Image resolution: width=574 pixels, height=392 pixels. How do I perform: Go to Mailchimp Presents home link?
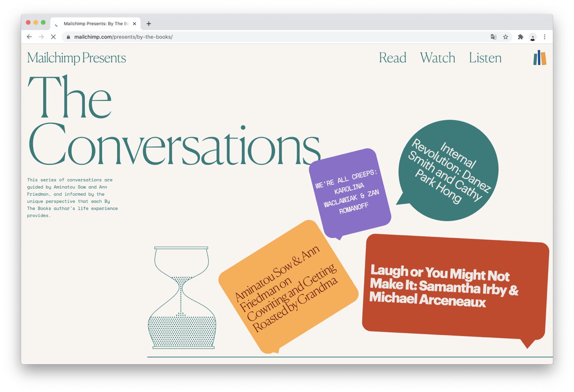pos(77,58)
